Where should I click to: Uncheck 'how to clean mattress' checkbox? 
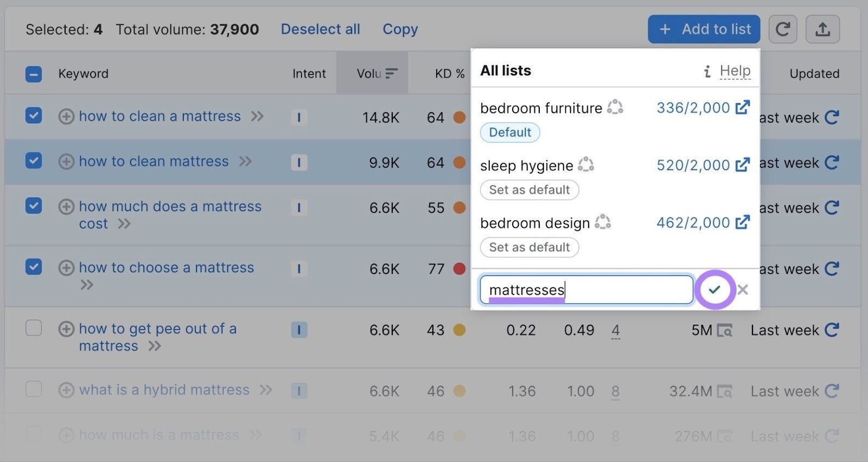coord(34,160)
